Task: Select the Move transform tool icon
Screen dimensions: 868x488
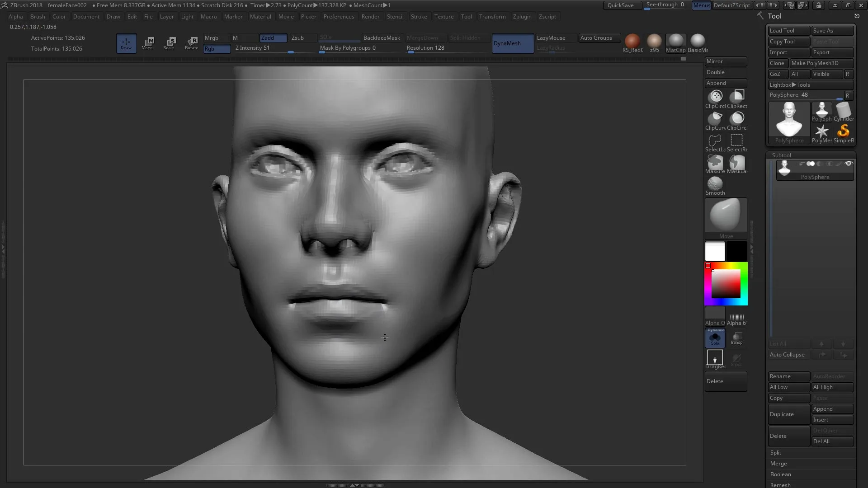Action: pyautogui.click(x=148, y=43)
